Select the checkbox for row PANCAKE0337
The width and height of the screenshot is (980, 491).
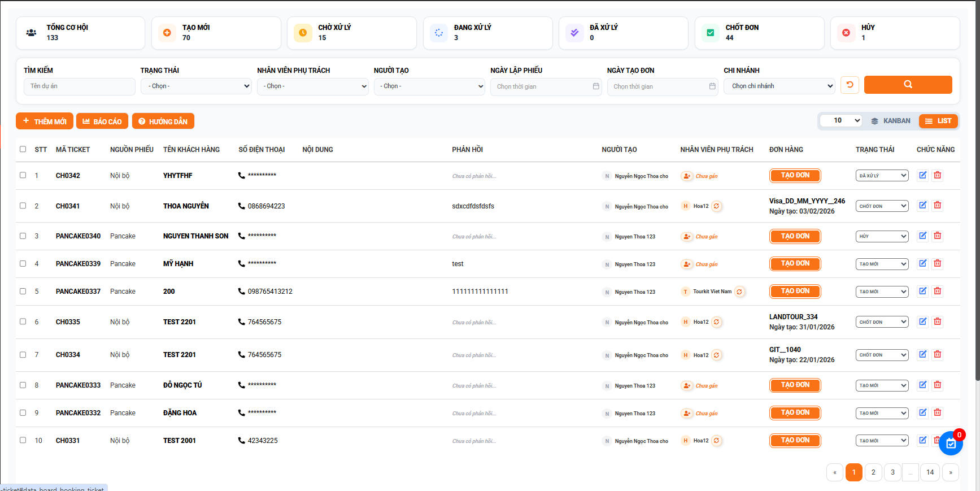(23, 292)
